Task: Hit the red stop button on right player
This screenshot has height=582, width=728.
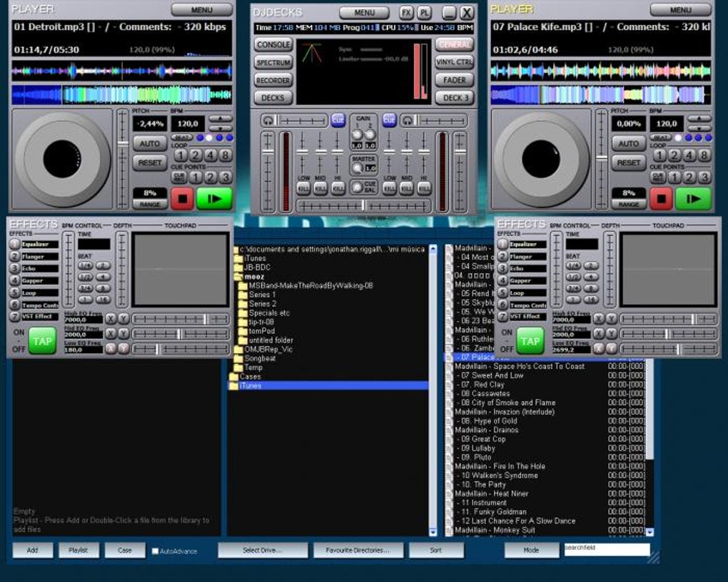Action: [661, 199]
